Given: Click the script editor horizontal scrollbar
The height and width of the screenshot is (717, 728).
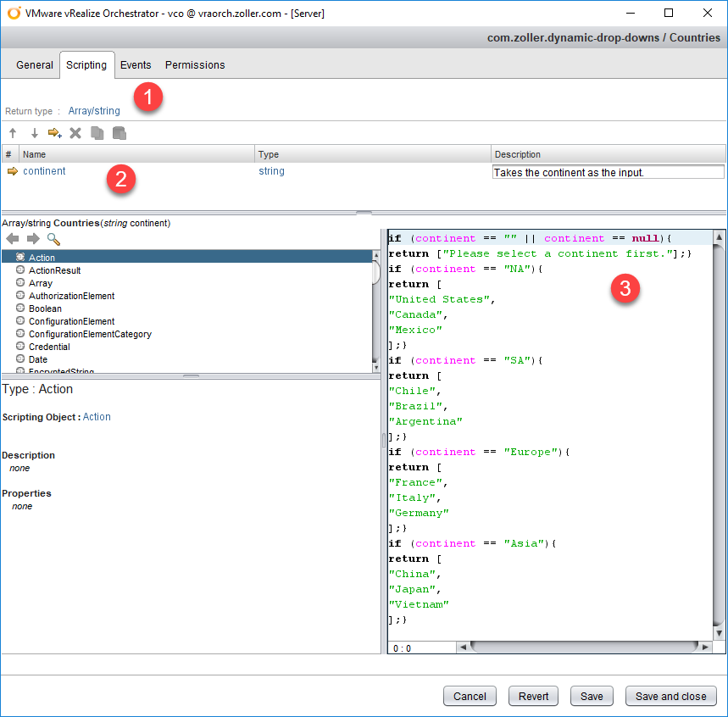Looking at the screenshot, I should tap(584, 647).
